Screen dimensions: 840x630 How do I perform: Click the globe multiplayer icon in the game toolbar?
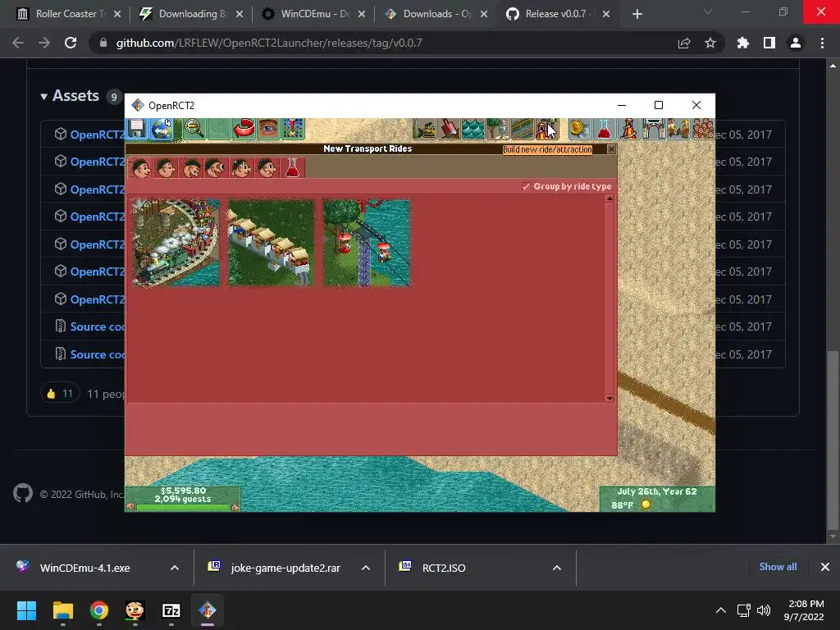pyautogui.click(x=162, y=129)
